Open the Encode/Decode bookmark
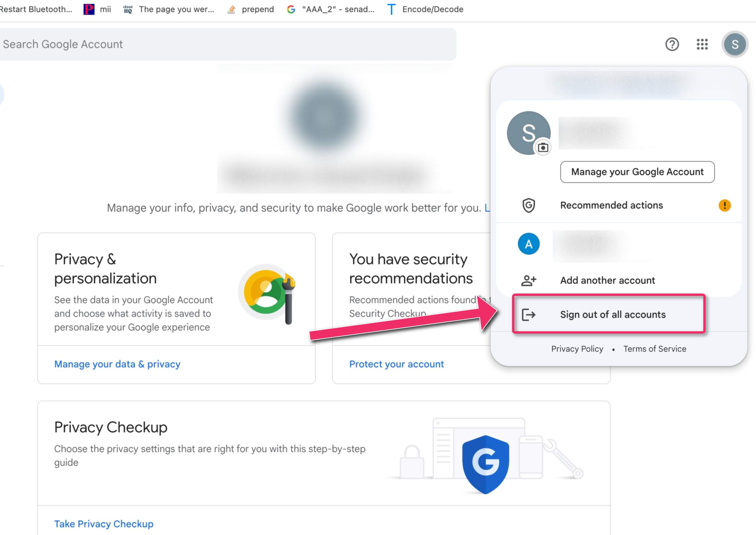 click(425, 9)
